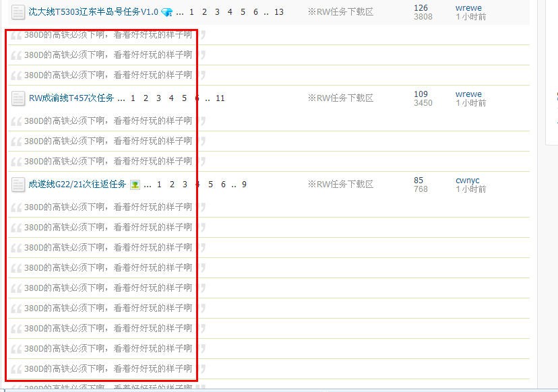
Task: Open the 成遂线G22/21次往返任务 thread
Action: (77, 185)
